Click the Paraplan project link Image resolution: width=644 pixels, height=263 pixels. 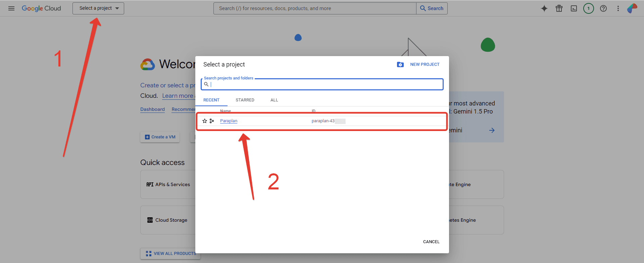point(229,121)
